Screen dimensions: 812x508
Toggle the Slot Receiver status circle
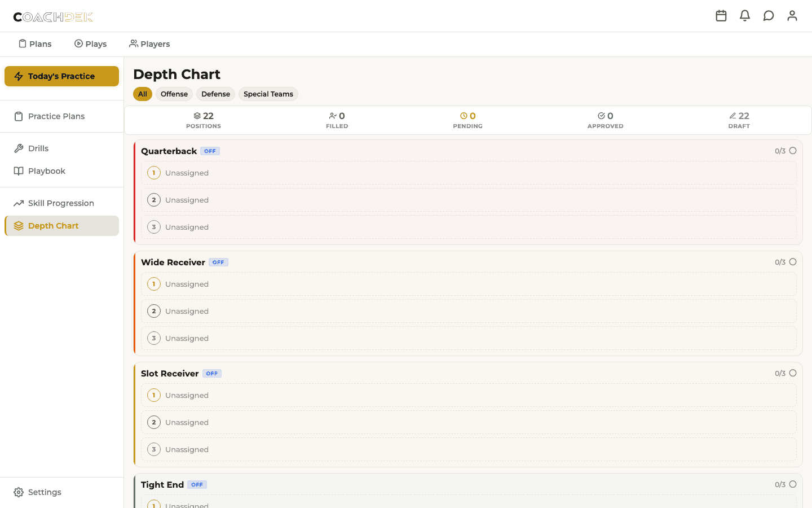(x=793, y=373)
